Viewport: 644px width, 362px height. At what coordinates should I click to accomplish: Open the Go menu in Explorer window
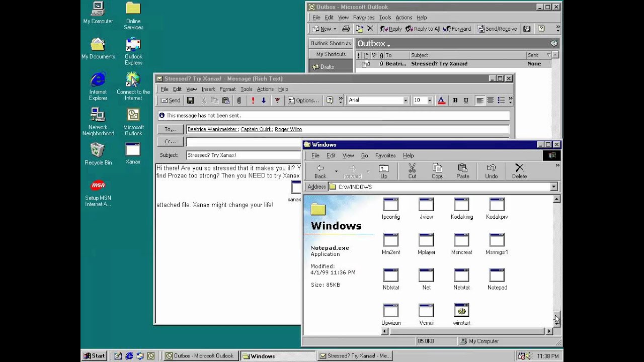pos(364,156)
